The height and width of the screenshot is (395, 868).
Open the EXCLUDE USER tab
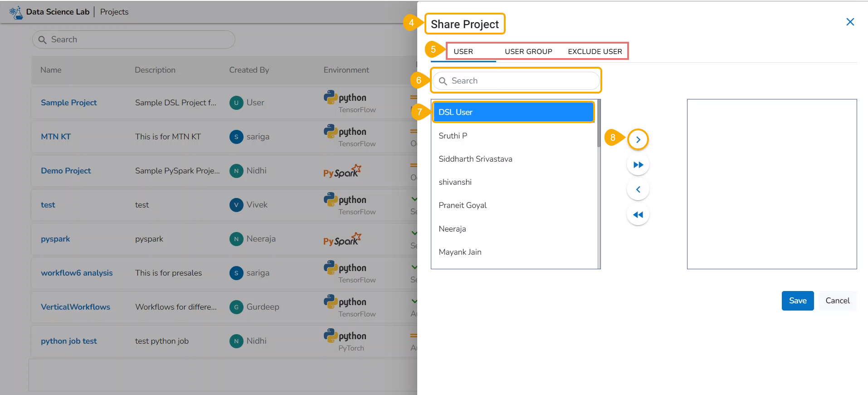(x=595, y=52)
